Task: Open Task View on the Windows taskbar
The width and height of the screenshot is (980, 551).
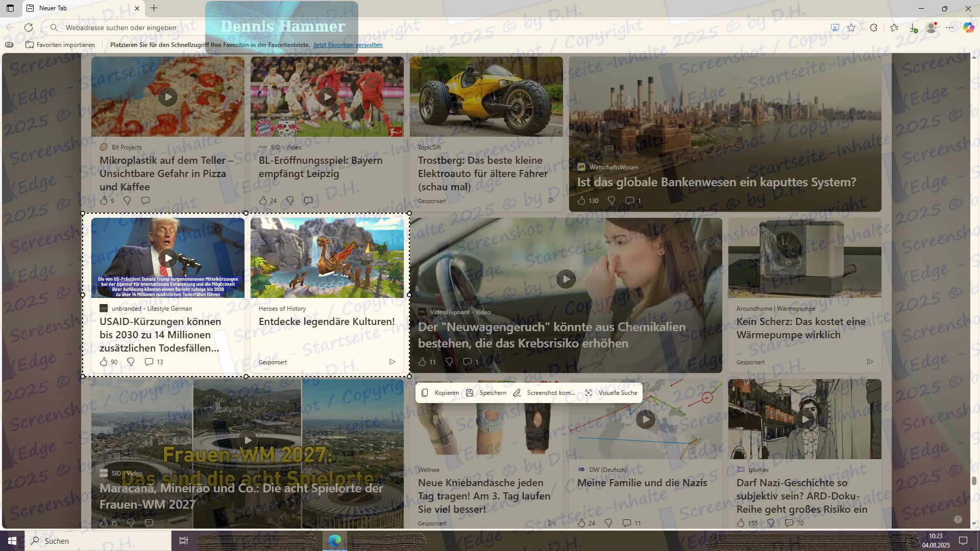Action: pyautogui.click(x=184, y=541)
